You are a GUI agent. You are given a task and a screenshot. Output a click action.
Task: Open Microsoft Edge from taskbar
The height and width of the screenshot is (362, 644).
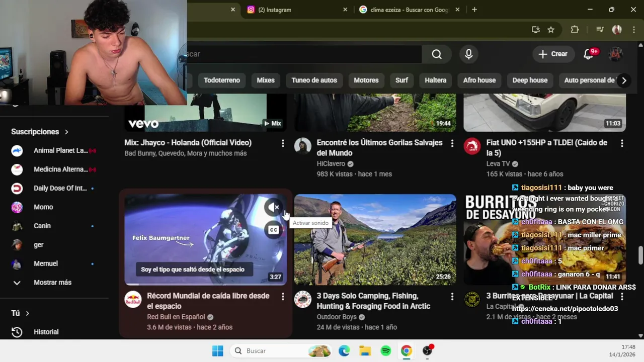[x=344, y=351]
